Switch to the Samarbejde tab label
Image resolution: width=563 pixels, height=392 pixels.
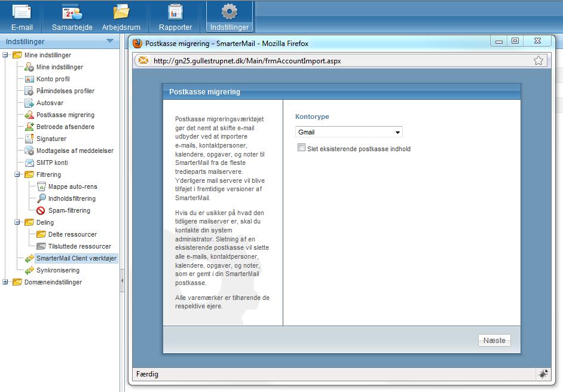click(x=72, y=27)
